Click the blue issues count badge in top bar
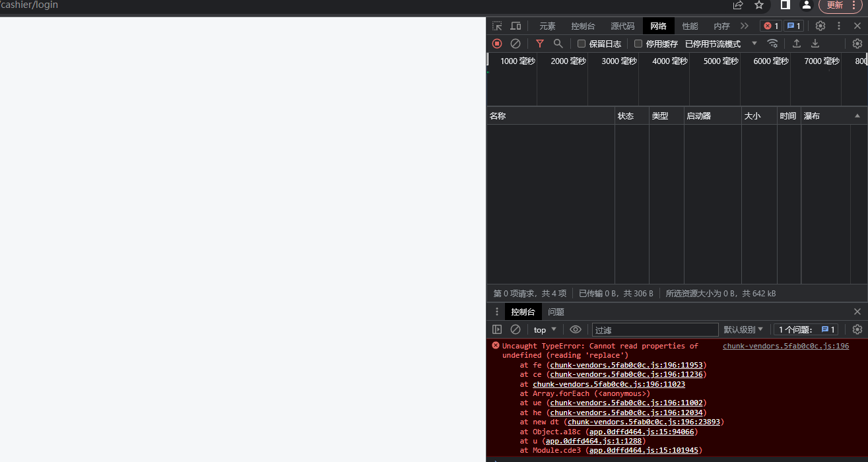 pyautogui.click(x=793, y=26)
